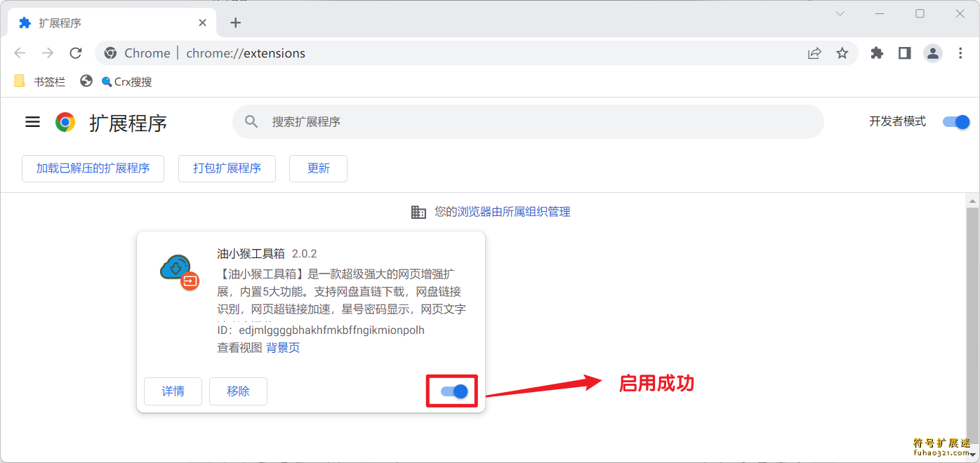Click 加载已解压的扩展程序 button
This screenshot has width=980, height=463.
(x=93, y=168)
